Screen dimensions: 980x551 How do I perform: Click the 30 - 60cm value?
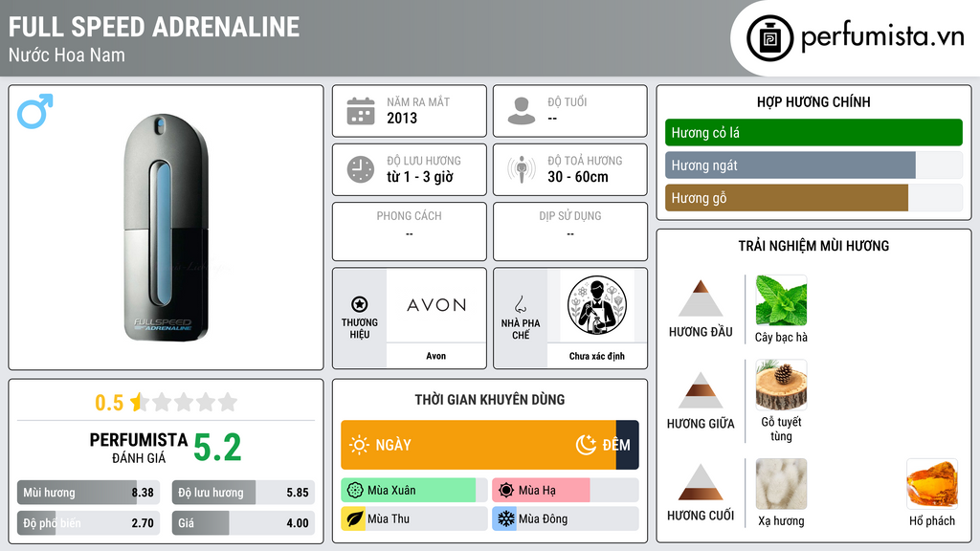click(x=578, y=177)
